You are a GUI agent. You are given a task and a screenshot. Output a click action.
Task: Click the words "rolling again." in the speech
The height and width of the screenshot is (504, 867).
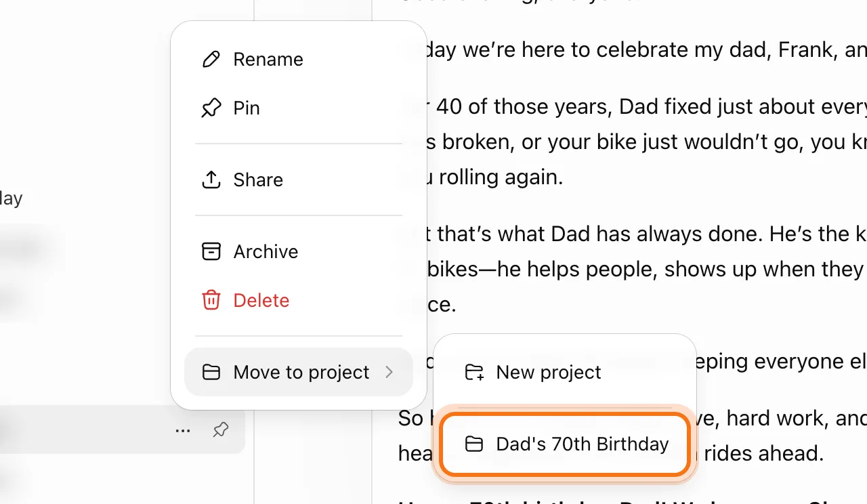pos(501,177)
